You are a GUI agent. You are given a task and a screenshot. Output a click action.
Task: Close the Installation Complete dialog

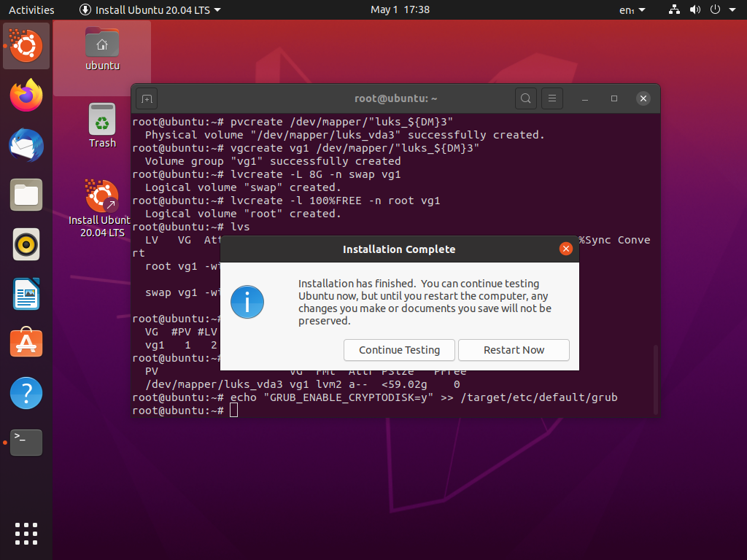pos(566,249)
